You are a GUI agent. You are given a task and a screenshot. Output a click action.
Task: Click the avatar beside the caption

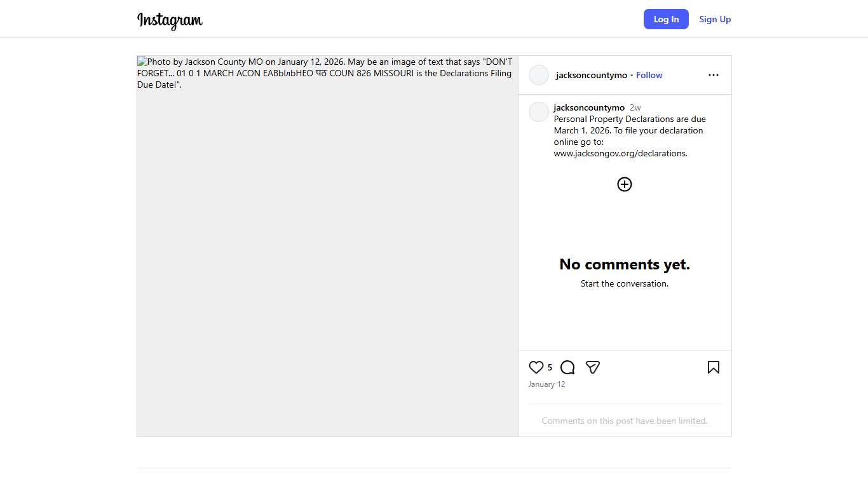(x=539, y=112)
